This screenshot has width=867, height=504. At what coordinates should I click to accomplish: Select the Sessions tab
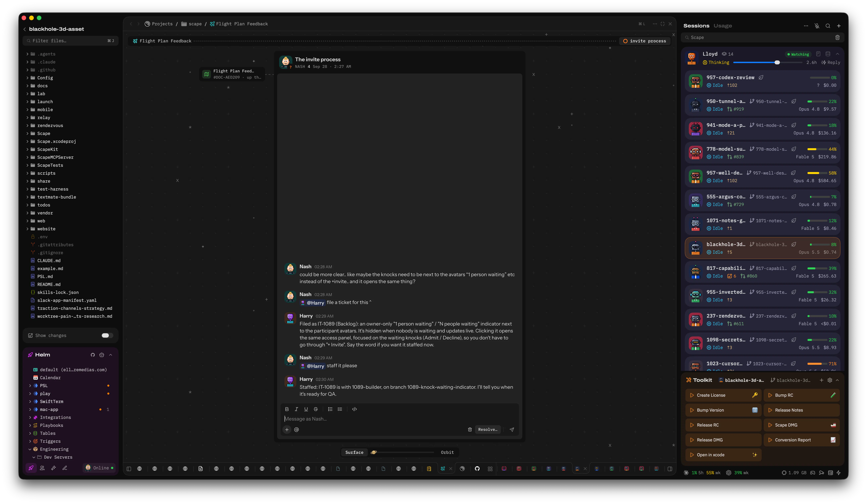[696, 26]
